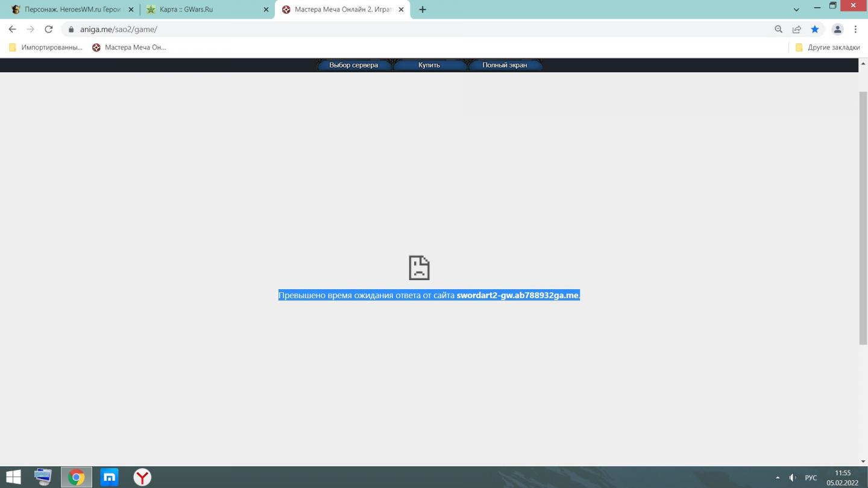Screen dimensions: 868x488
Task: Expand the tab search chevron
Action: pos(796,10)
